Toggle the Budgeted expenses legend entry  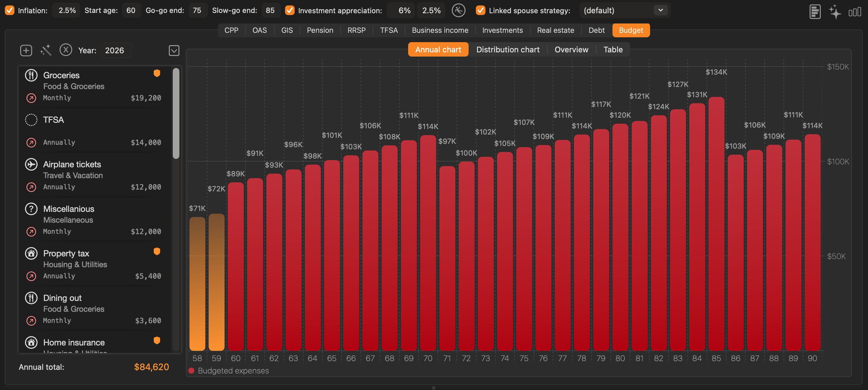tap(229, 370)
